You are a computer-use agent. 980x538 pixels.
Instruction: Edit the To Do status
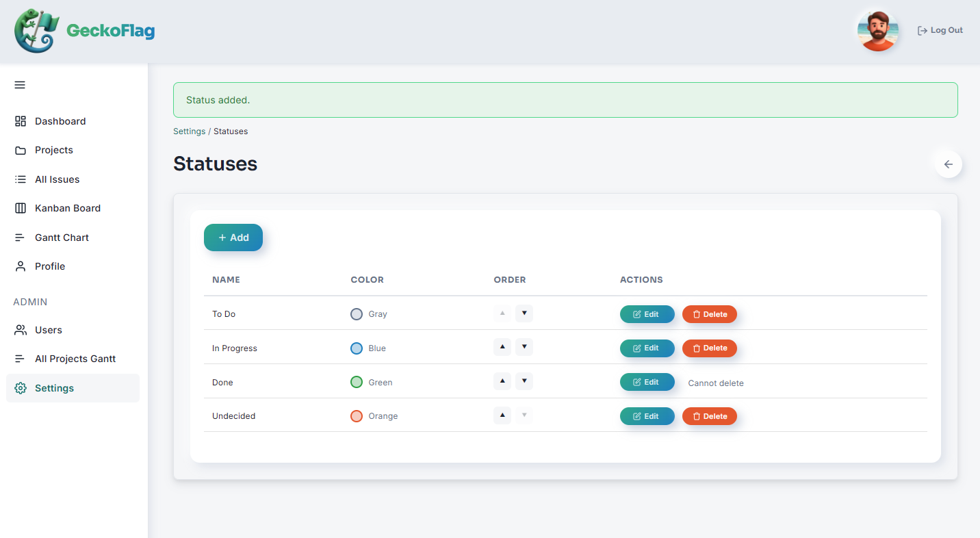click(x=647, y=314)
